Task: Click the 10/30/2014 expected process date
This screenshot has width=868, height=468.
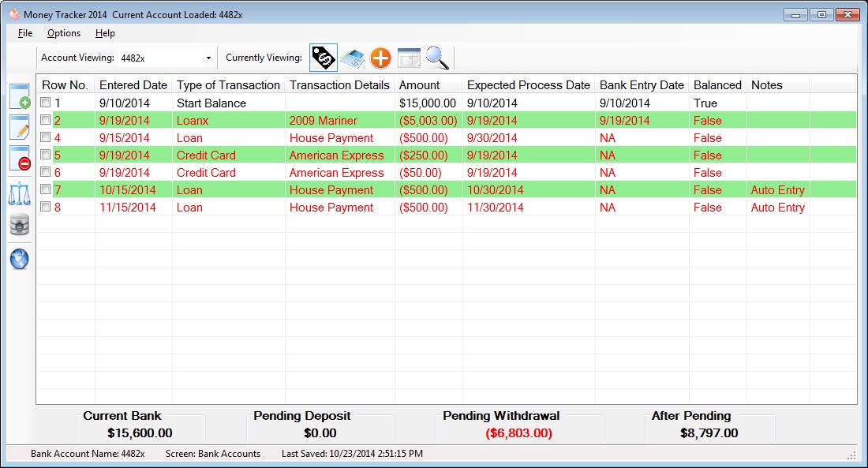Action: click(x=495, y=190)
